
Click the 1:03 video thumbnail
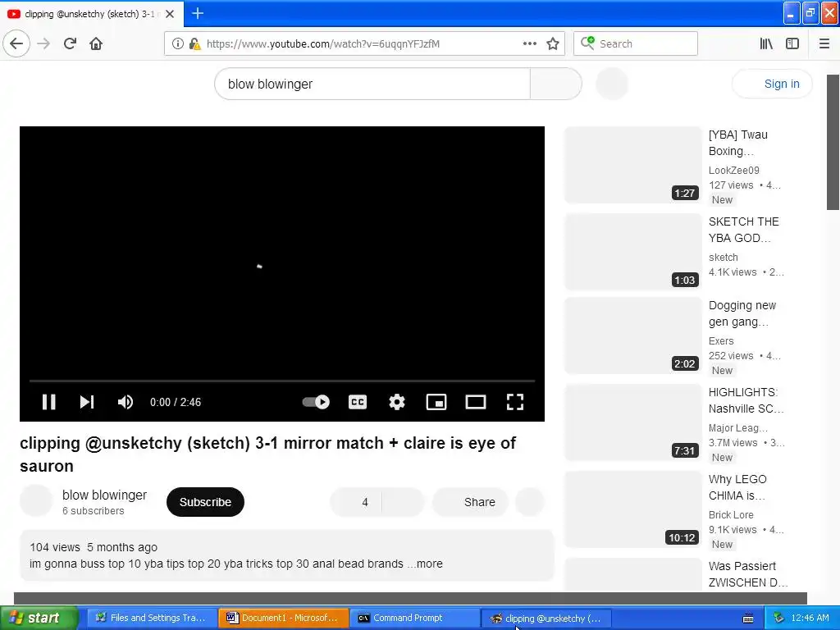632,252
